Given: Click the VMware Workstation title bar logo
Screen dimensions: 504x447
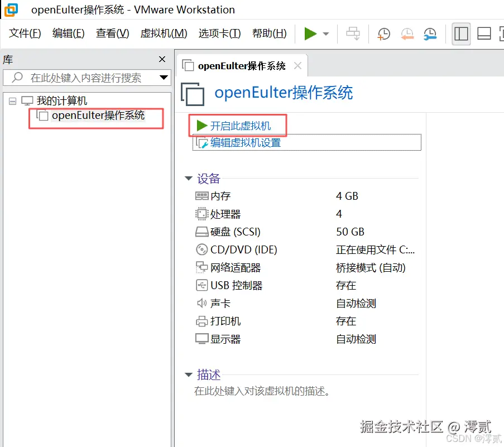Looking at the screenshot, I should point(11,9).
